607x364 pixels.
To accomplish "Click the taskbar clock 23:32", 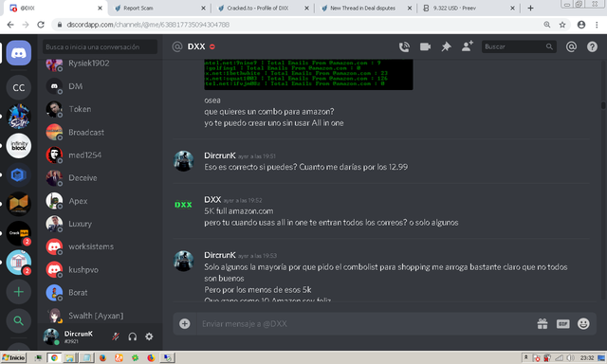I will point(587,357).
